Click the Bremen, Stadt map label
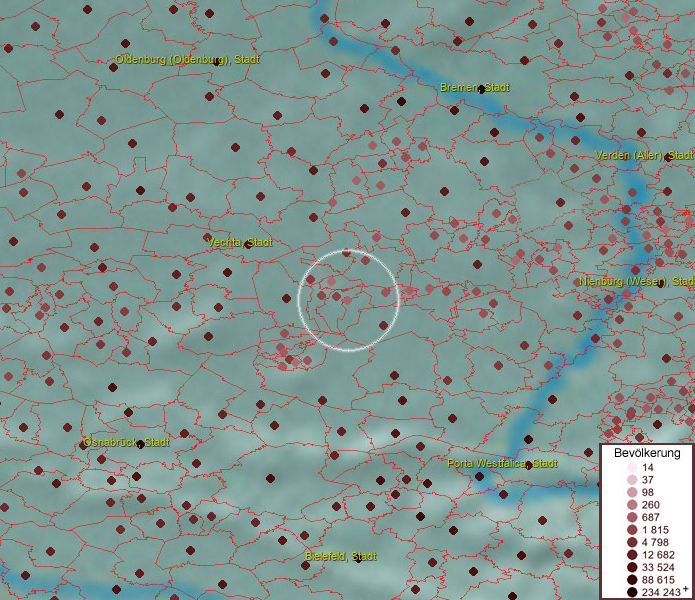Screen dimensions: 695x600 tap(475, 87)
